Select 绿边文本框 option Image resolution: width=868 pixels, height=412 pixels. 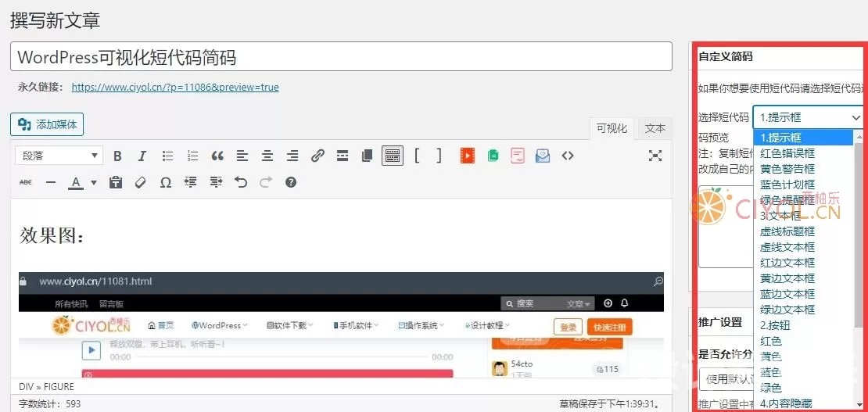pyautogui.click(x=803, y=310)
